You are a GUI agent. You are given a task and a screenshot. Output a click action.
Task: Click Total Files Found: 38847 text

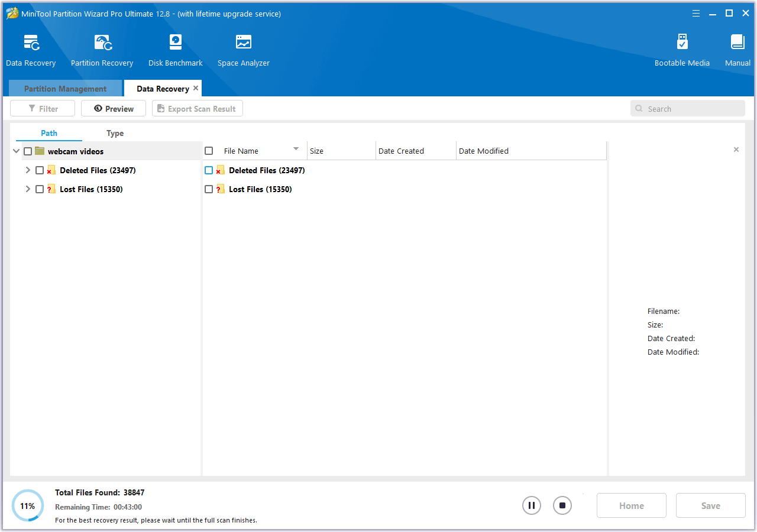100,492
